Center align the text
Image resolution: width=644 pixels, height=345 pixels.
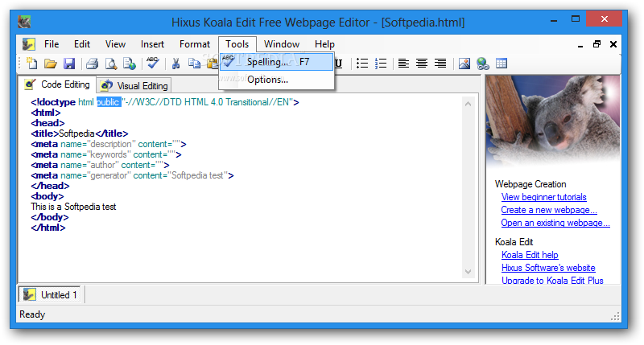[422, 64]
